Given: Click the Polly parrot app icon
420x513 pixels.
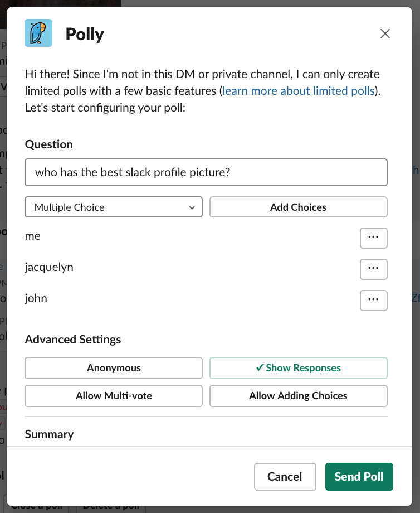Looking at the screenshot, I should coord(38,33).
